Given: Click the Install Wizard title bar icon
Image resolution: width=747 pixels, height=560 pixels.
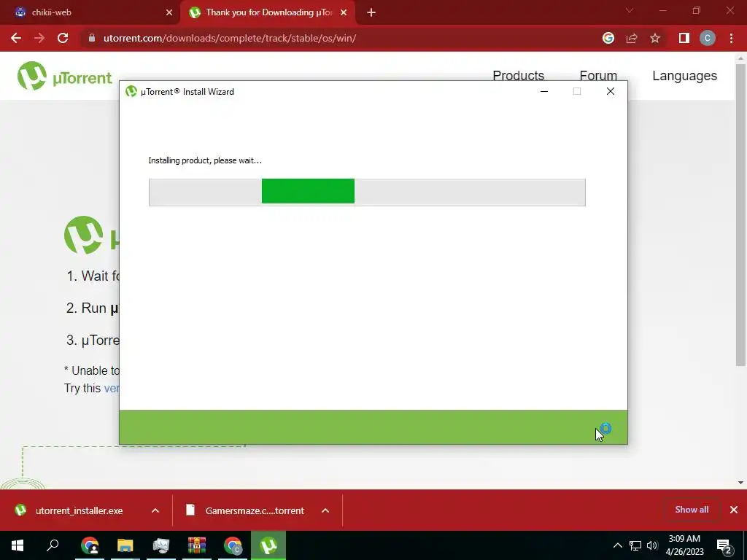Looking at the screenshot, I should (x=131, y=91).
